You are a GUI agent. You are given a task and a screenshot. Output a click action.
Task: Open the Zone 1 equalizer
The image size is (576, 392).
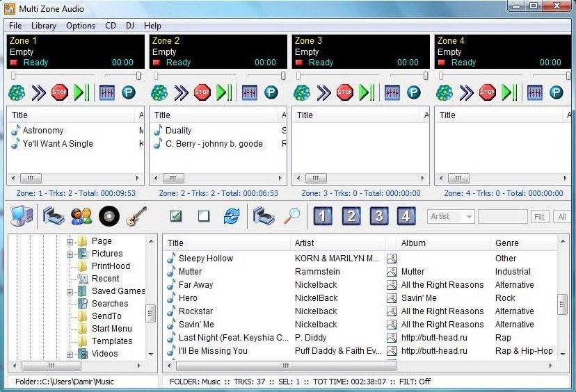[x=107, y=92]
